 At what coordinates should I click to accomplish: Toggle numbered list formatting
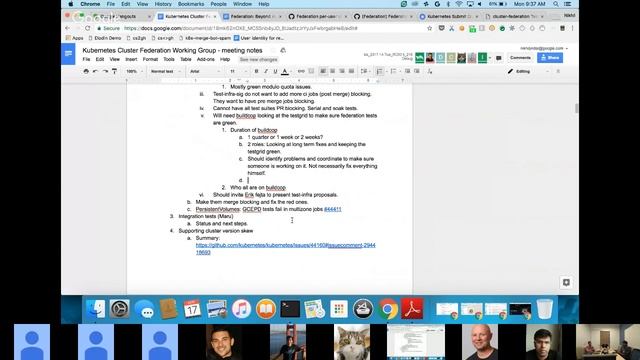point(380,71)
